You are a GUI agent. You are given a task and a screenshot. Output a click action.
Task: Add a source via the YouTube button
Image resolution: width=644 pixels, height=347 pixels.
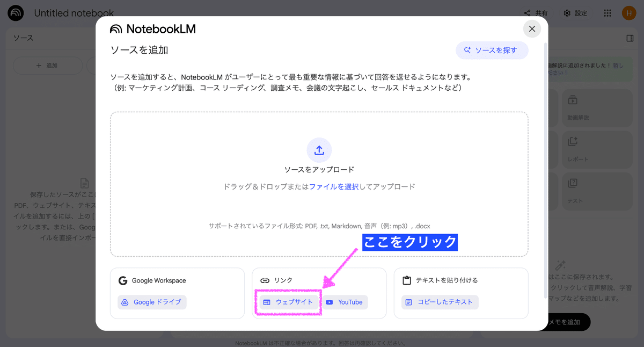click(x=345, y=302)
